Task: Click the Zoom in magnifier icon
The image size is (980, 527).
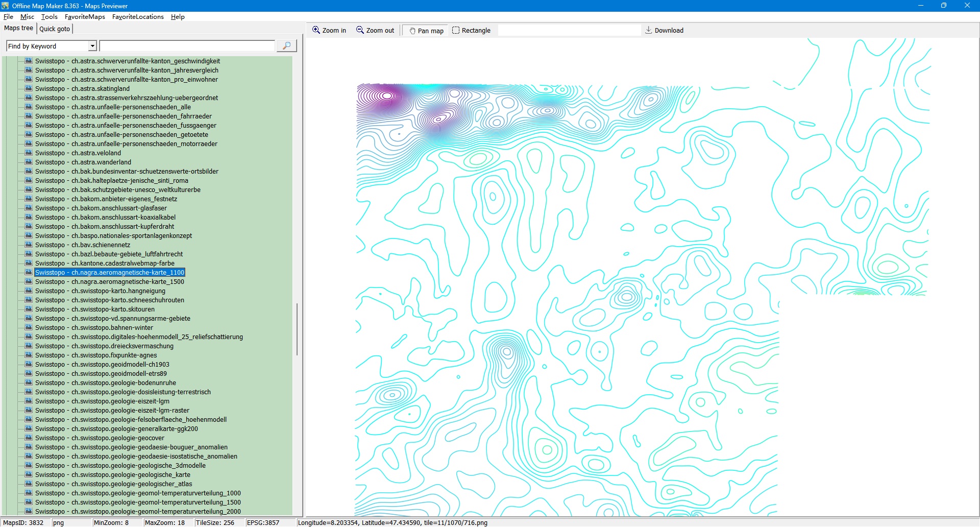Action: click(x=316, y=30)
